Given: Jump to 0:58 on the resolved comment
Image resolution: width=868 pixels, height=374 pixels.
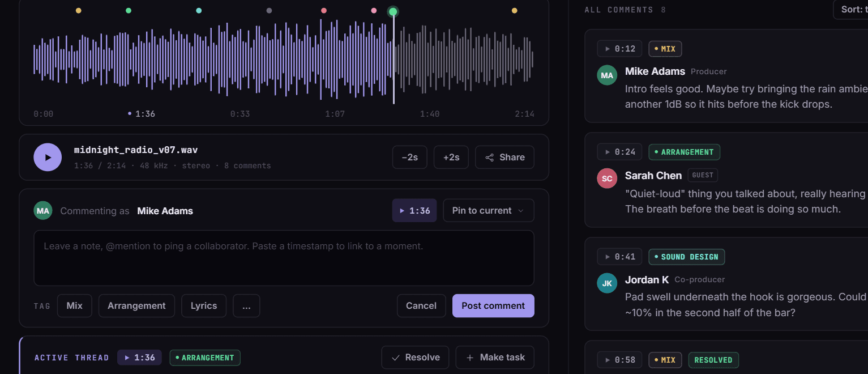Looking at the screenshot, I should coord(619,360).
